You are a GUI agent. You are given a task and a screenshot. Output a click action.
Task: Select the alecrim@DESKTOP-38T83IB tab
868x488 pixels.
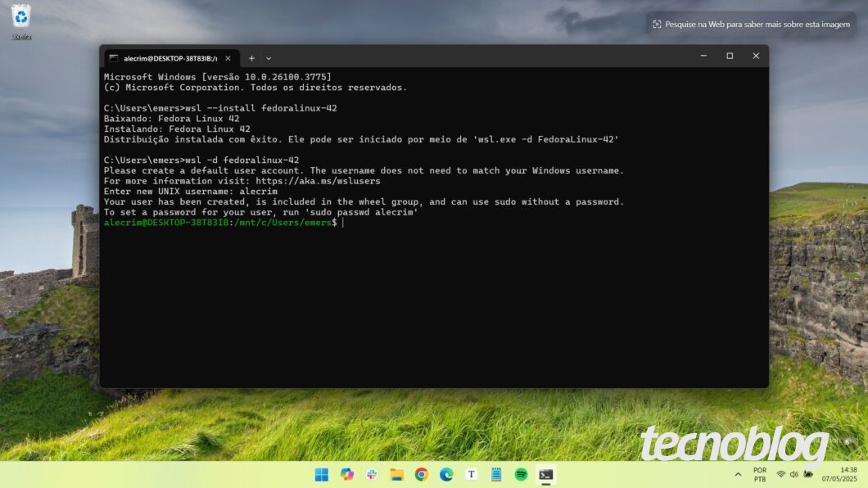171,58
